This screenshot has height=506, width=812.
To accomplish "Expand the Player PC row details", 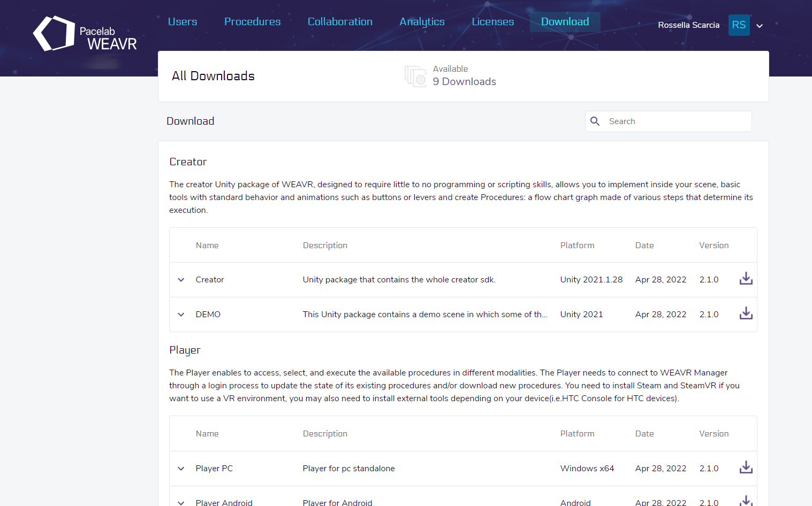I will 181,469.
